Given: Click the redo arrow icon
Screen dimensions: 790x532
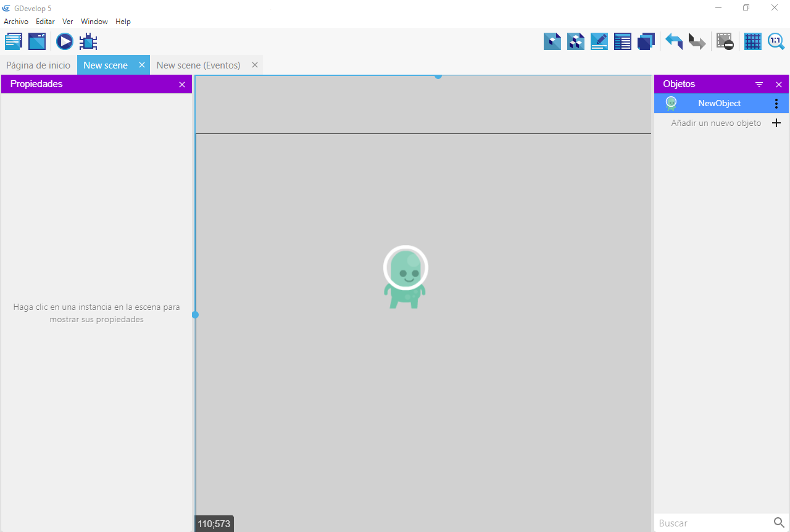Looking at the screenshot, I should 697,41.
